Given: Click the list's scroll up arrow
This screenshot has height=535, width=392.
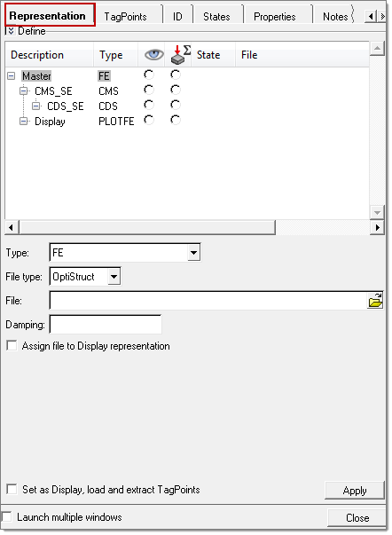Looking at the screenshot, I should coord(377,48).
